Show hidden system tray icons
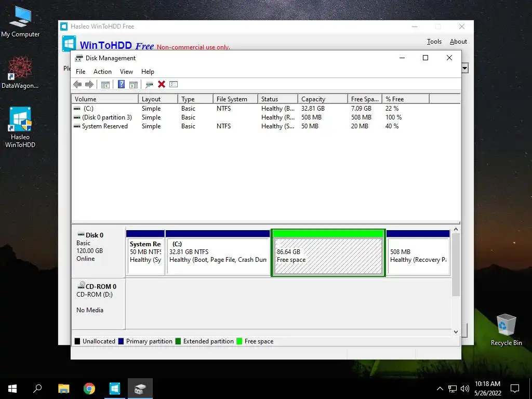 tap(440, 389)
